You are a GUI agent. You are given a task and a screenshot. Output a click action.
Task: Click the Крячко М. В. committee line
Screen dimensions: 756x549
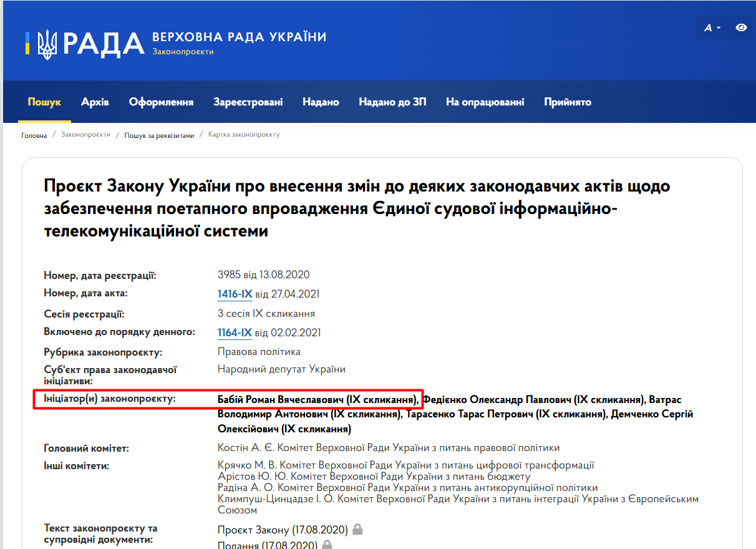(x=406, y=465)
